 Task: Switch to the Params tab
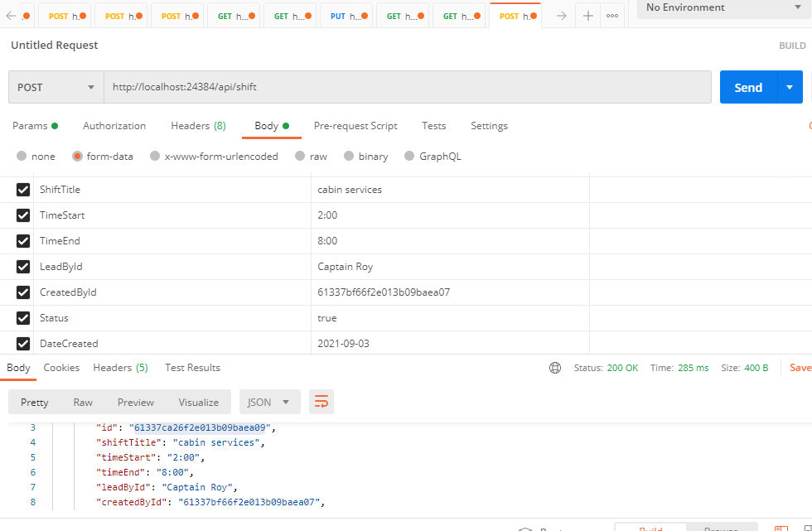click(35, 126)
